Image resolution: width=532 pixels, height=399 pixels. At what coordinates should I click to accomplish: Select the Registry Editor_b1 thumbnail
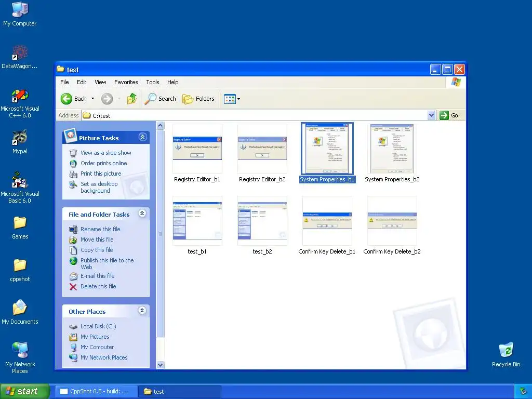point(197,149)
